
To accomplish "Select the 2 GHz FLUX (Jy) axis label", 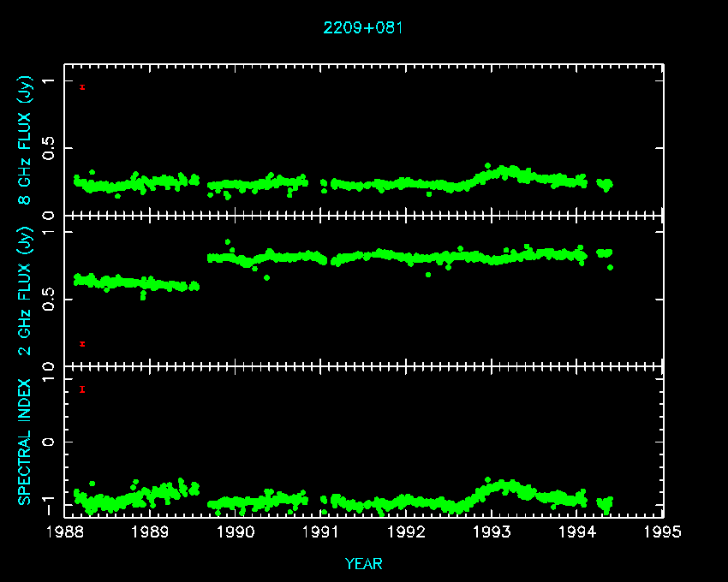I will tap(27, 292).
